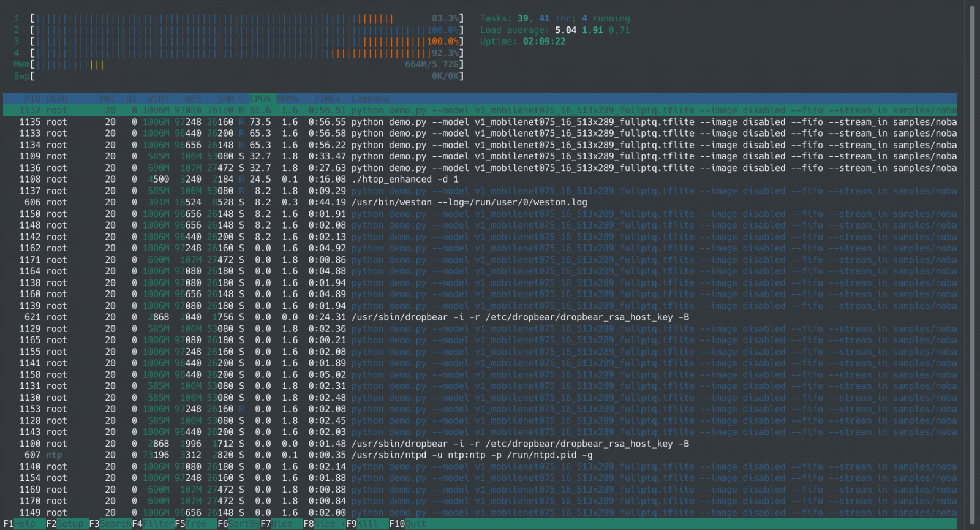Click the Command column header
The height and width of the screenshot is (530, 980).
pos(370,99)
